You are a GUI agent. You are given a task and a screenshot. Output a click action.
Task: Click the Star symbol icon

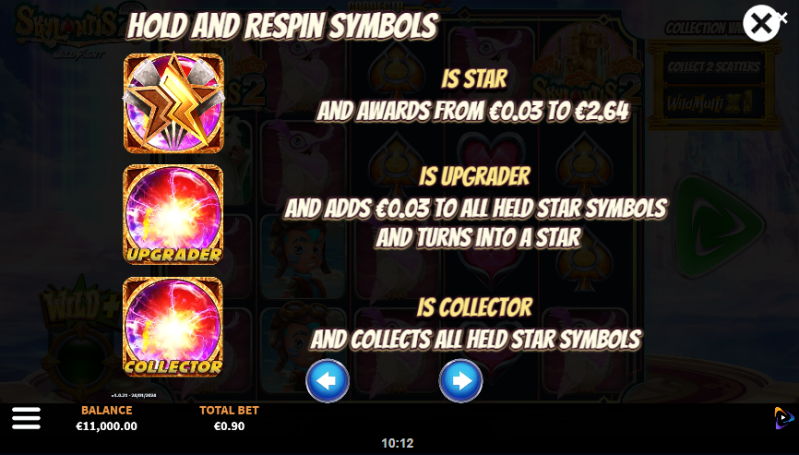point(173,103)
